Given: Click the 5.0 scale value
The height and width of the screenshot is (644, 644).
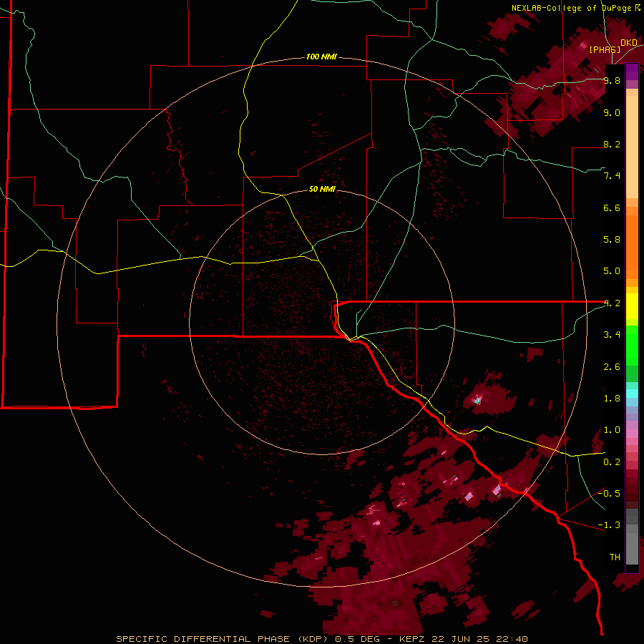Looking at the screenshot, I should [612, 271].
